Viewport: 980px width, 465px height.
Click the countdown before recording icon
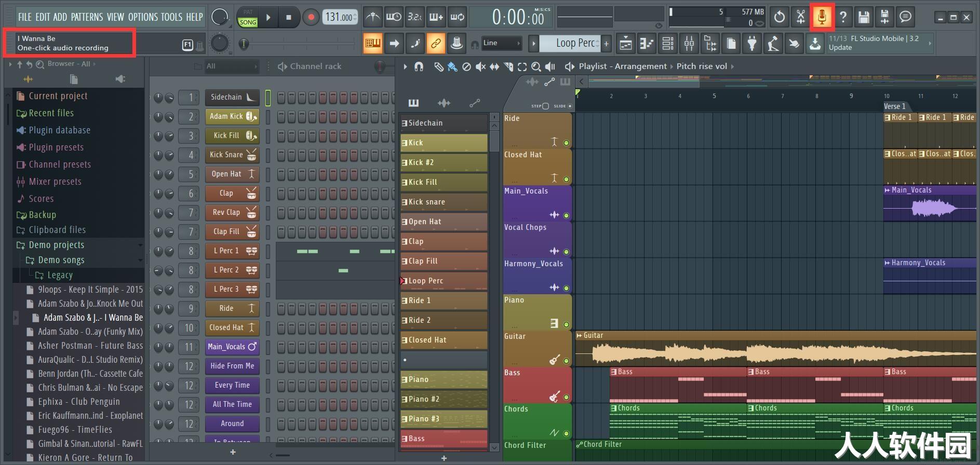(414, 17)
